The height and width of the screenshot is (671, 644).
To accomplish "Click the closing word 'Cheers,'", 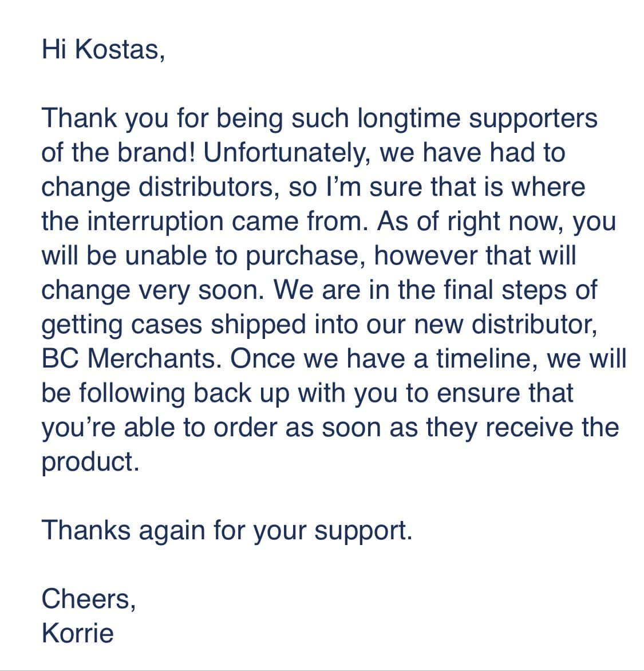I will (89, 599).
